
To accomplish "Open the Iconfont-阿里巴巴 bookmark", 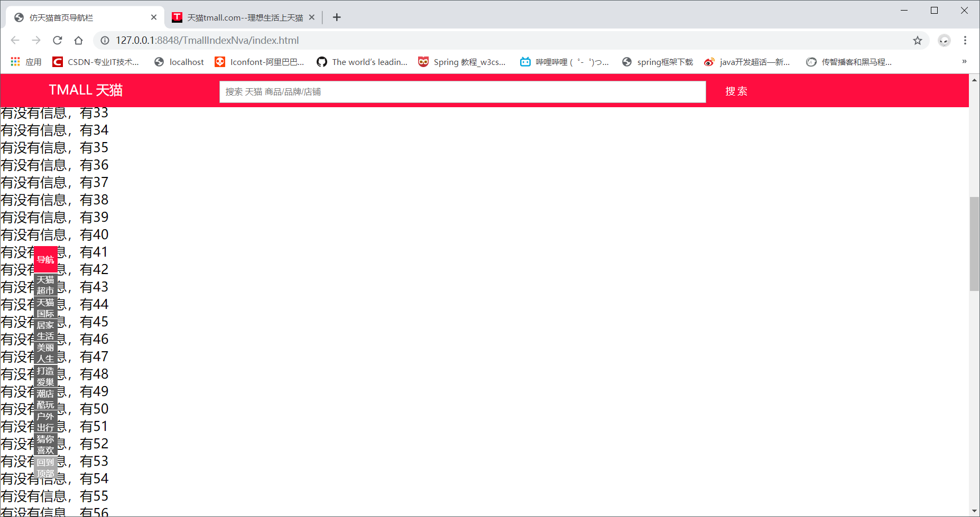I will (x=260, y=62).
